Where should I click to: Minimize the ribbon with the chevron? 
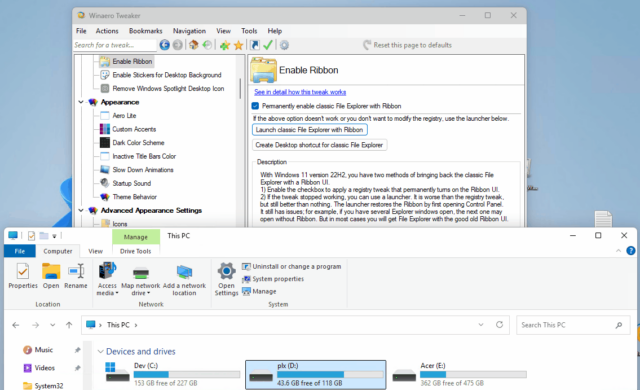point(618,251)
